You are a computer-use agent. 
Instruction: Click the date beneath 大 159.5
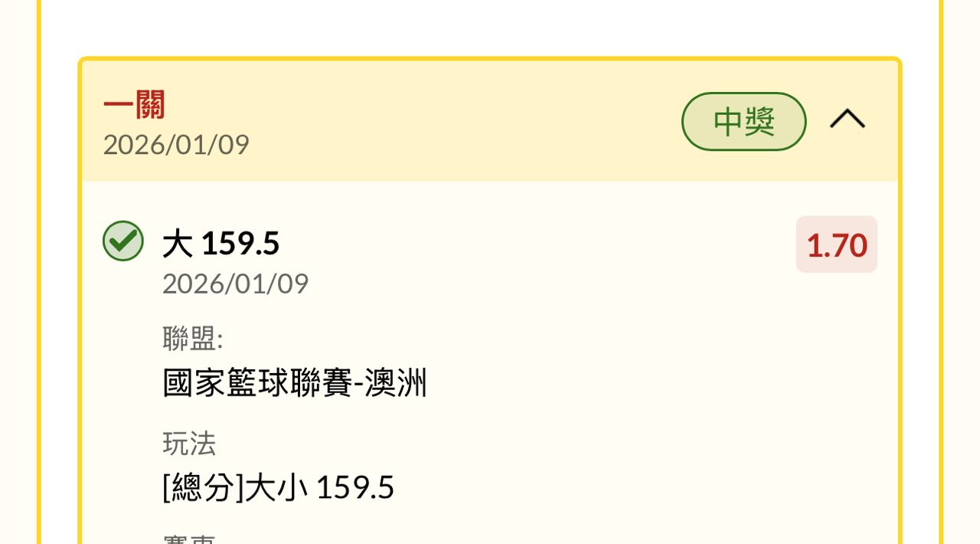(x=235, y=283)
